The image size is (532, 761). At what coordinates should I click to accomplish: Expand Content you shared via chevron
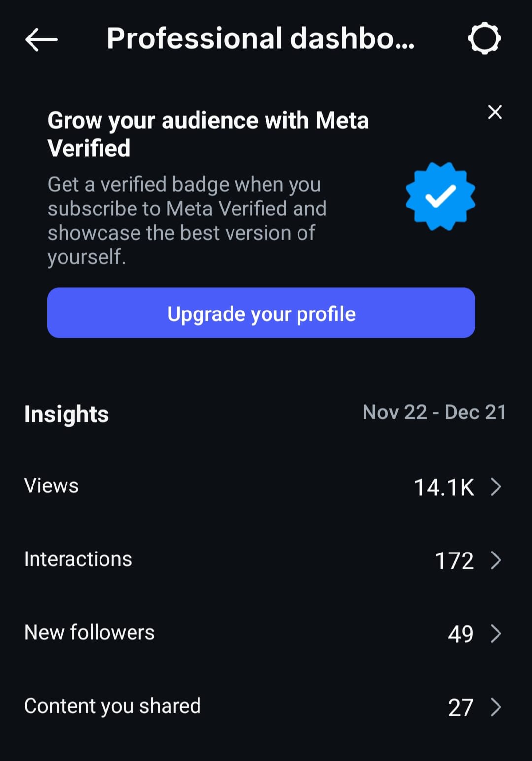(x=496, y=707)
